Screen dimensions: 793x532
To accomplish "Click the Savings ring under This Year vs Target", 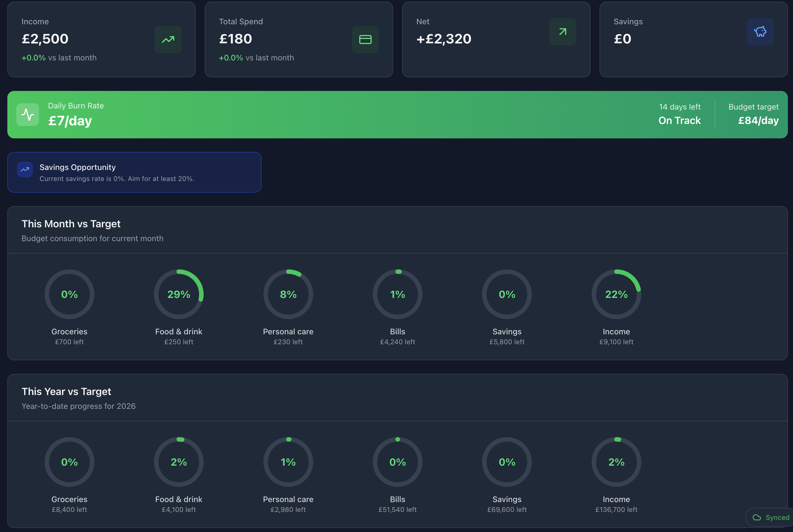I will click(x=507, y=462).
